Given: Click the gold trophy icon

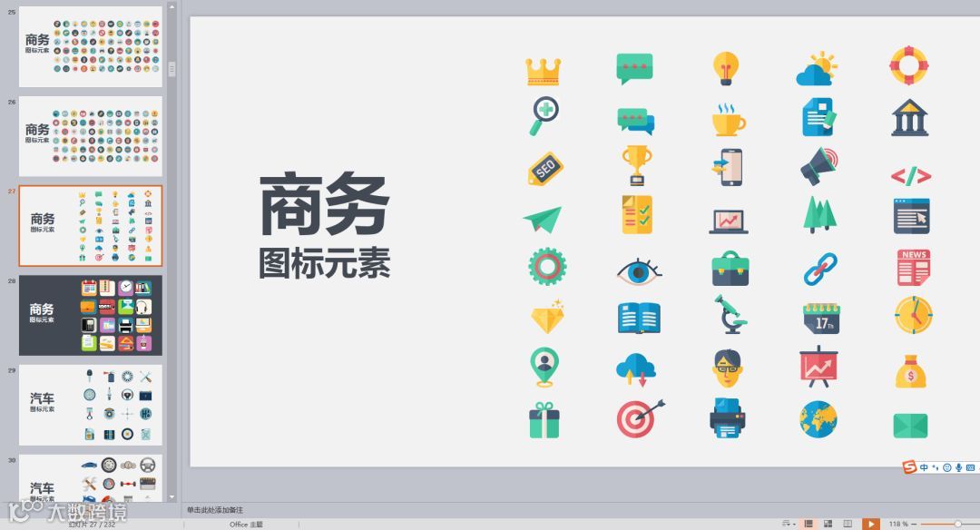Looking at the screenshot, I should point(637,165).
